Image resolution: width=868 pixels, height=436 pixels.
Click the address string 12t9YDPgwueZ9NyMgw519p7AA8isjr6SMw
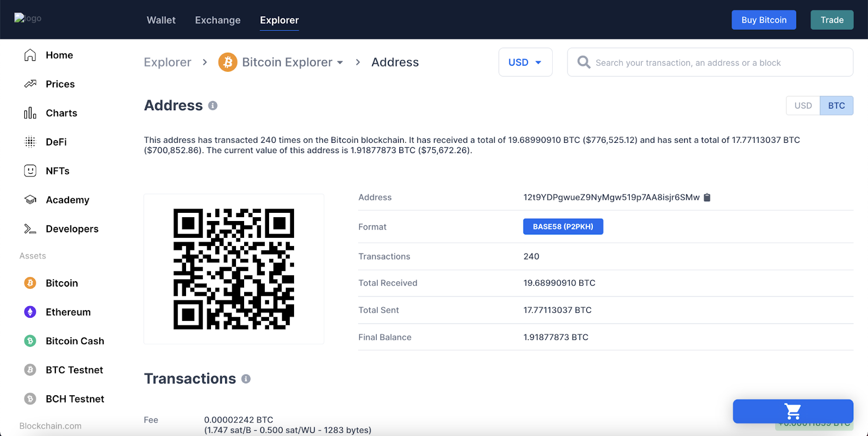[611, 197]
